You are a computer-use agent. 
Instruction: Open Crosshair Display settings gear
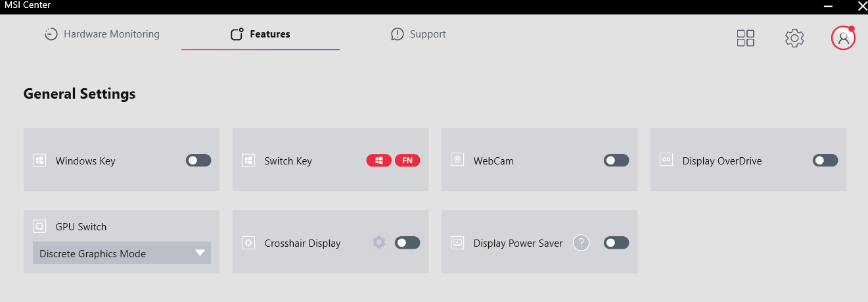(x=378, y=242)
